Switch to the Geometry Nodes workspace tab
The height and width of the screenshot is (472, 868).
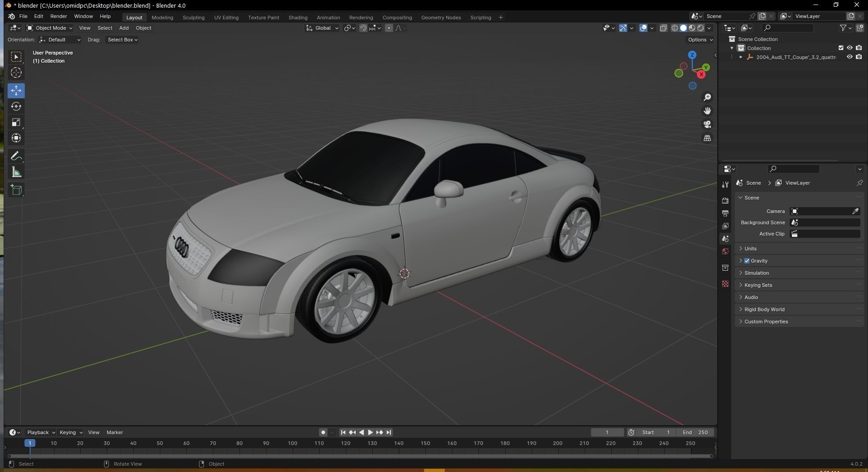coord(441,18)
